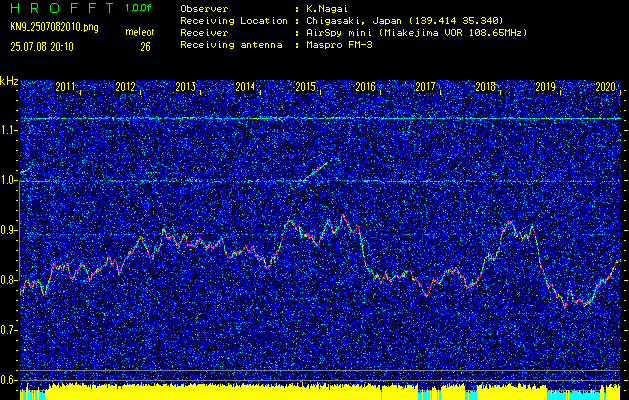Click the 2020 time marker

pyautogui.click(x=605, y=87)
